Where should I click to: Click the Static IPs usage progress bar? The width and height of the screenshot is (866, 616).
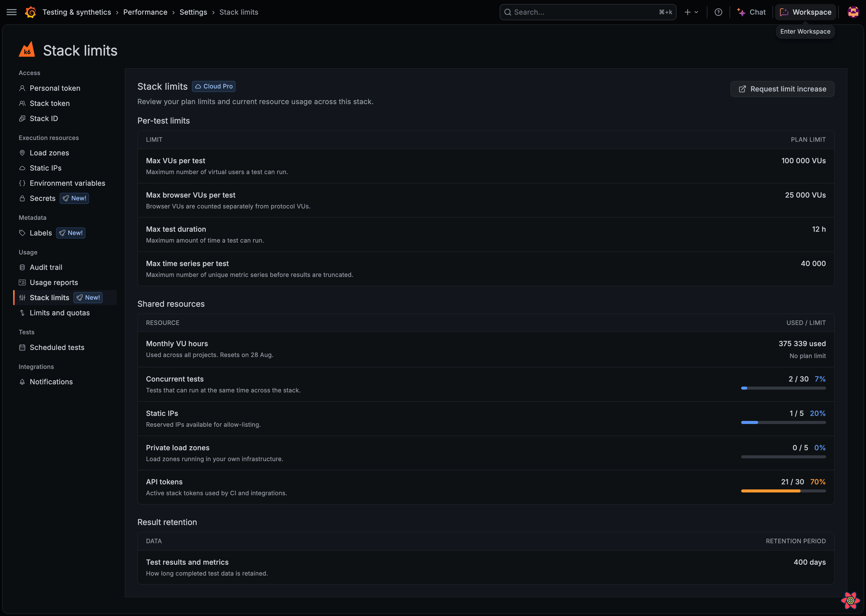(783, 422)
